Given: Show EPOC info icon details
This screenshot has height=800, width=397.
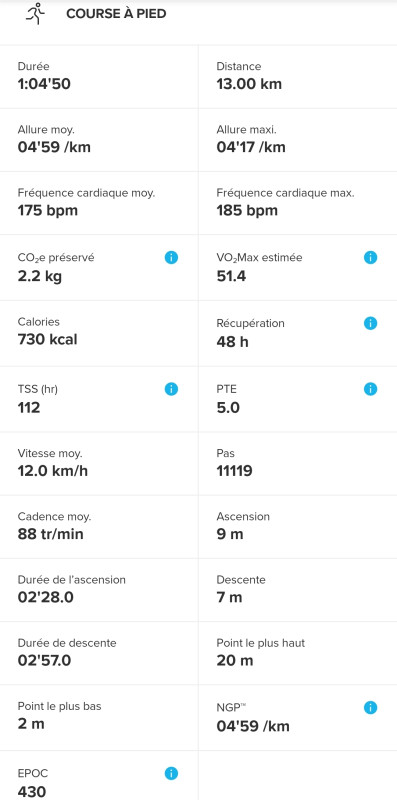Looking at the screenshot, I should 171,773.
